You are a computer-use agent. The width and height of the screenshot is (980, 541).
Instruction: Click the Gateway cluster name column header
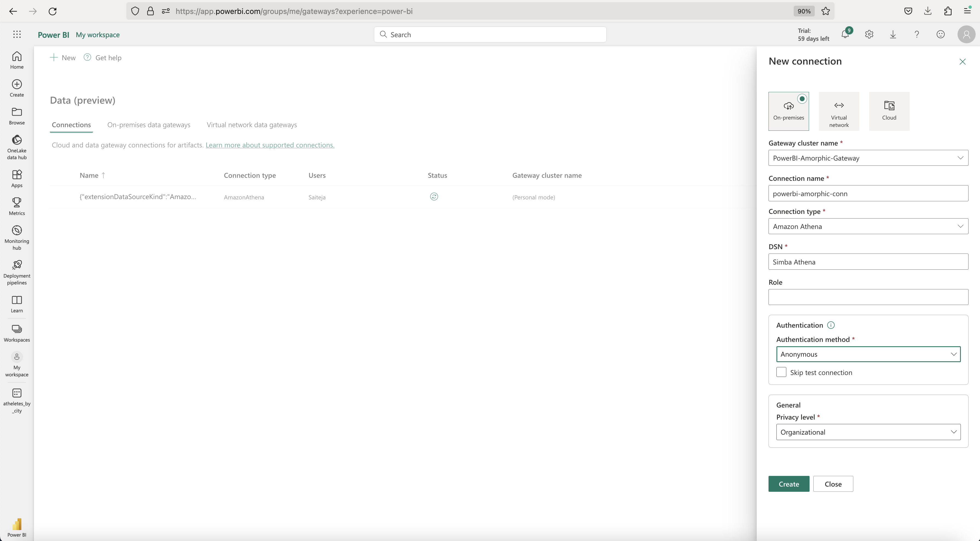point(547,175)
